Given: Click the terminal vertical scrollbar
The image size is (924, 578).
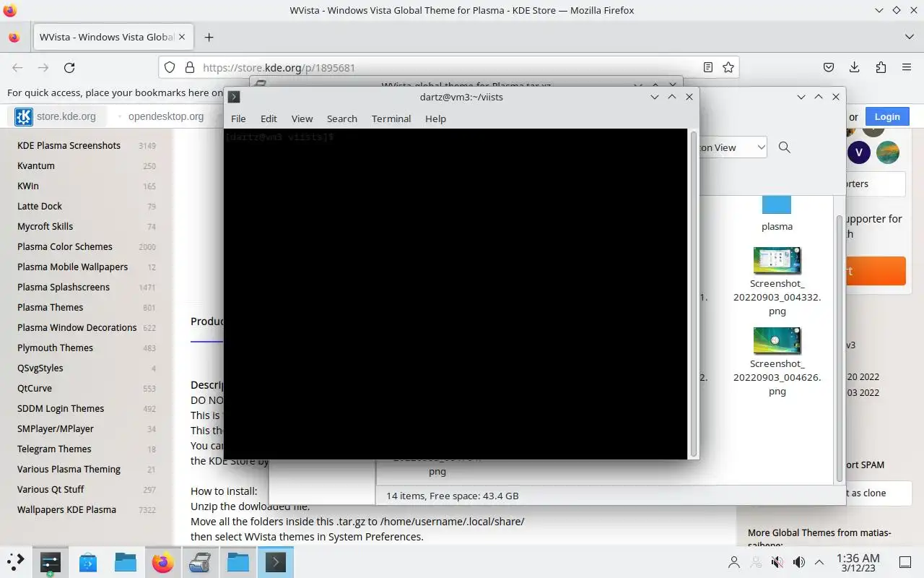Looking at the screenshot, I should (x=694, y=293).
